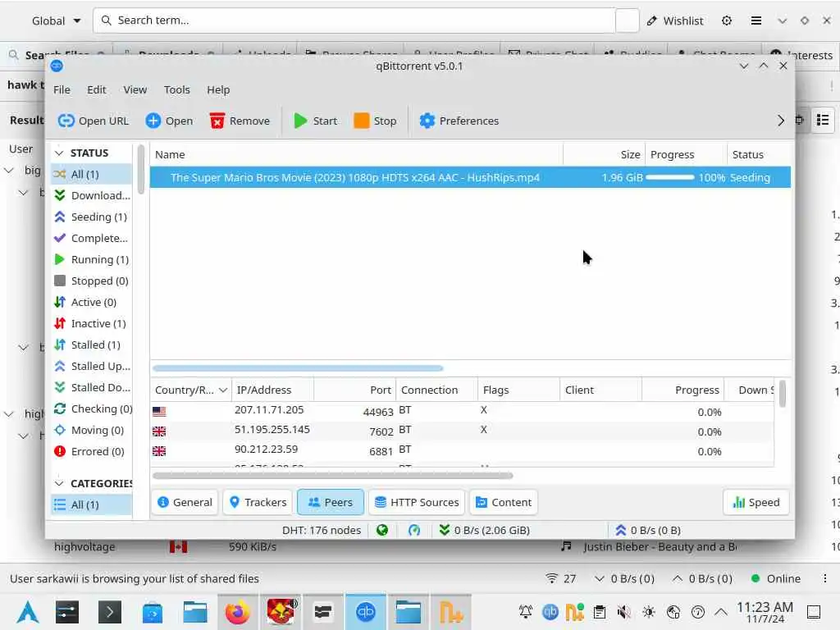Click upload speed 0 B/s (0 B)

(648, 531)
